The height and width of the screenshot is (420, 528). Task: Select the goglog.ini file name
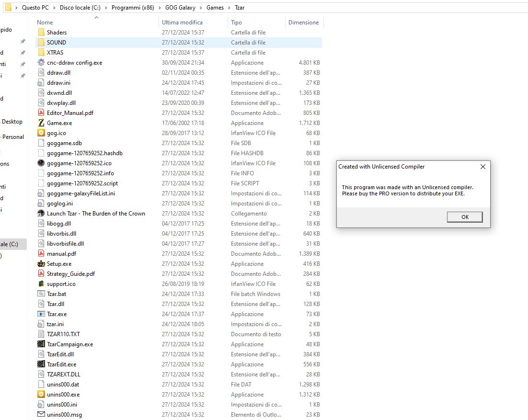(x=59, y=204)
